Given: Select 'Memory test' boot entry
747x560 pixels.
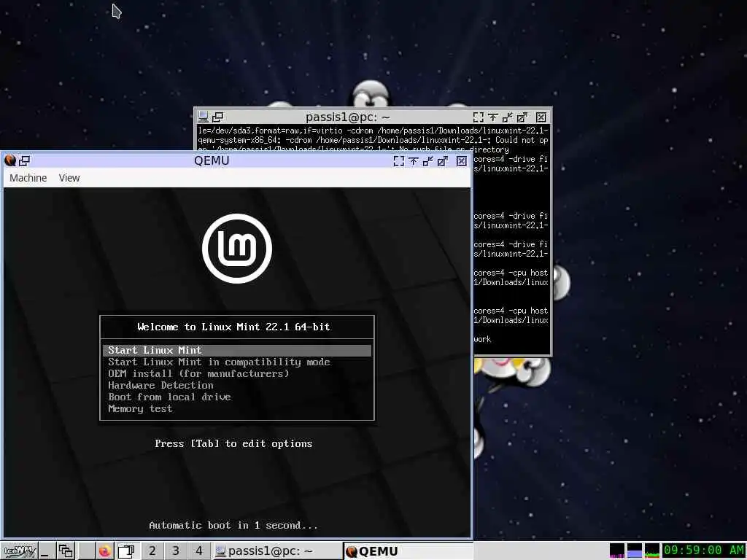Looking at the screenshot, I should point(237,408).
